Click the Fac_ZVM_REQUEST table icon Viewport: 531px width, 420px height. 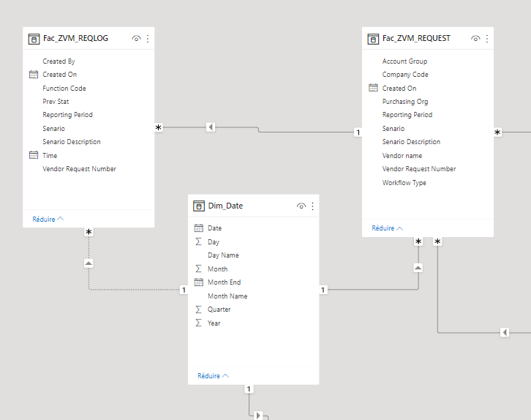click(373, 39)
